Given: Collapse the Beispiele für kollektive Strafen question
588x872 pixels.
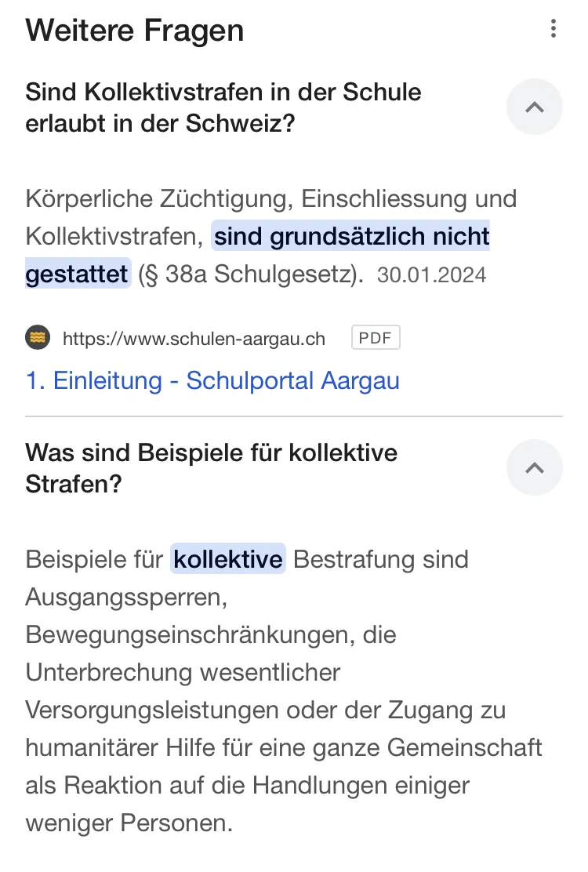Looking at the screenshot, I should (x=535, y=467).
